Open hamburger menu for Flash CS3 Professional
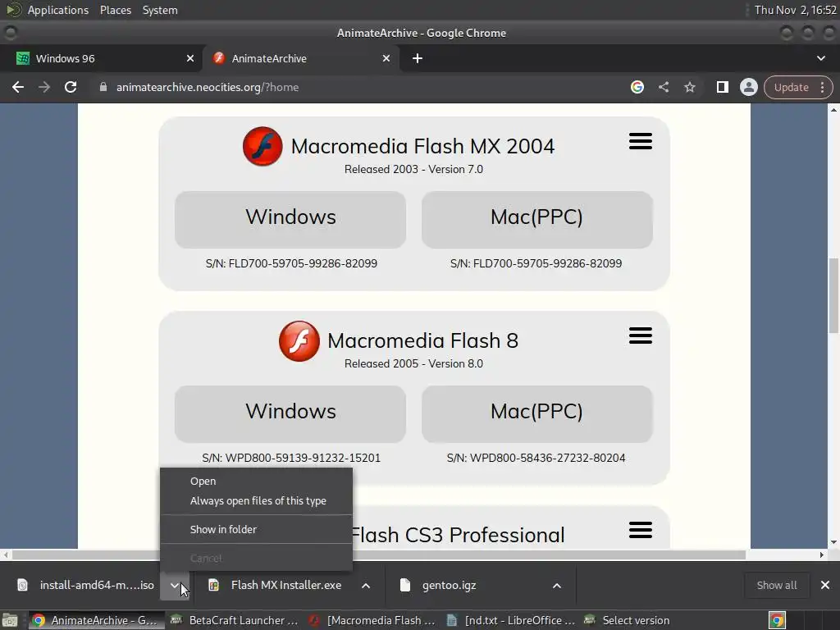Screen dimensions: 840x630 click(x=640, y=531)
